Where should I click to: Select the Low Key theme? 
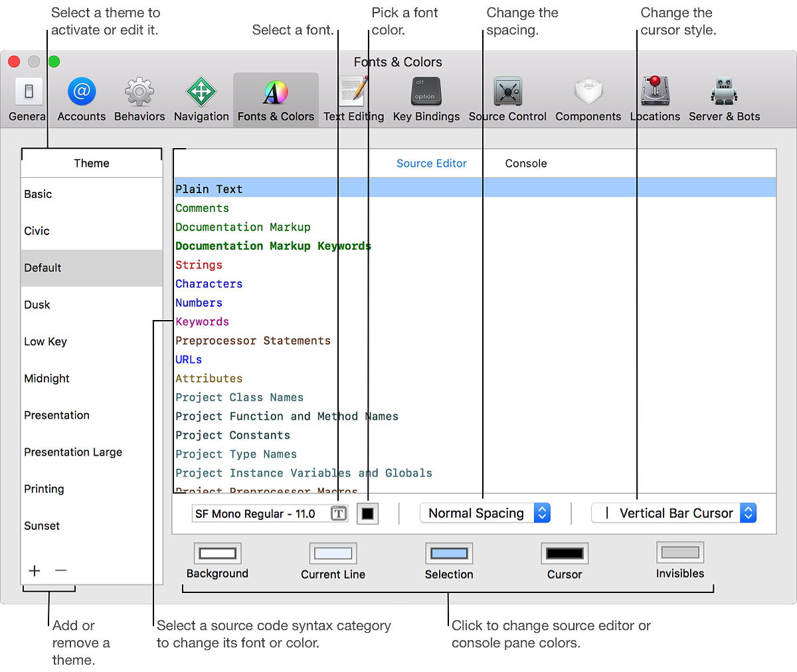tap(92, 341)
